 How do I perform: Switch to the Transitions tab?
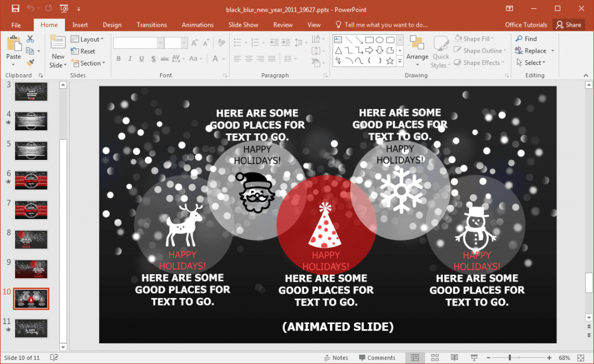tap(151, 24)
